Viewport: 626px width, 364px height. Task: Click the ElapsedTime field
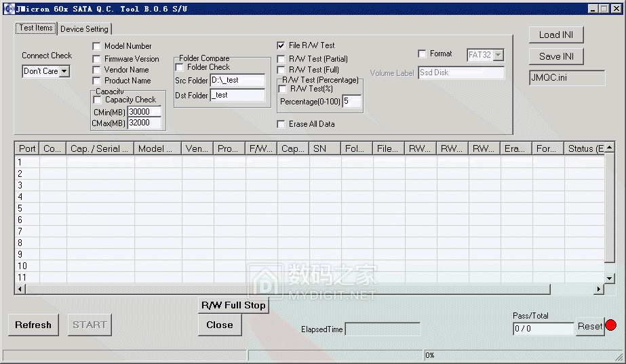click(x=383, y=329)
